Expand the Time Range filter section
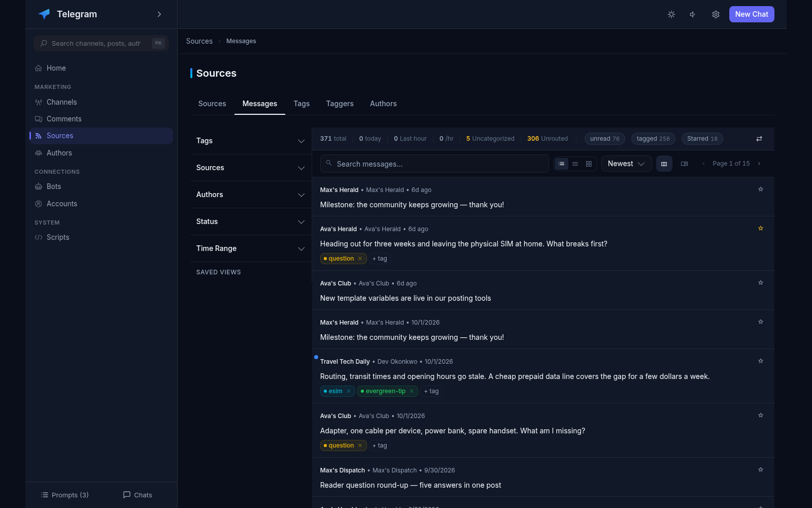812x508 pixels. [251, 248]
